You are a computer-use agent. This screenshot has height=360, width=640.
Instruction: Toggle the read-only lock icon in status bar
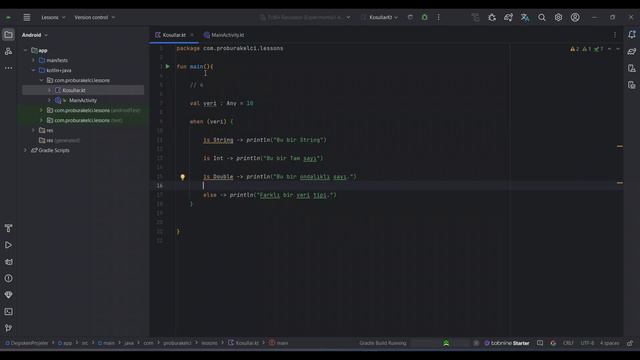point(630,343)
